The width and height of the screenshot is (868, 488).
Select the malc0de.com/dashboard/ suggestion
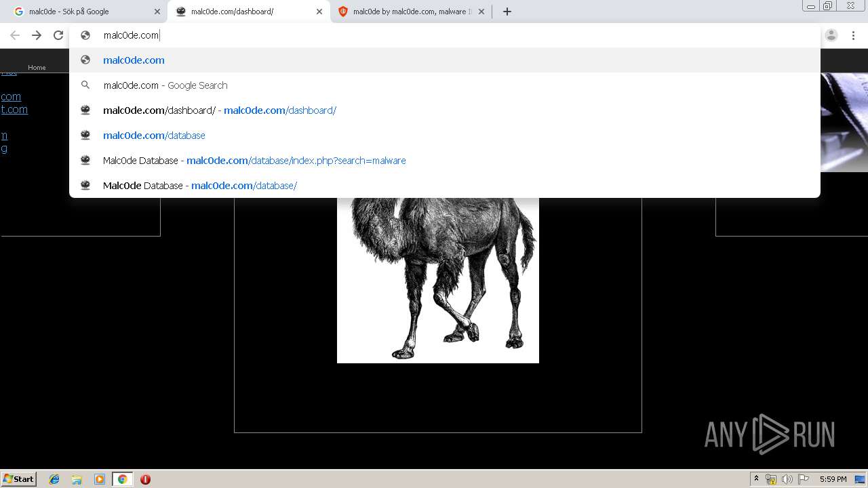pyautogui.click(x=445, y=110)
